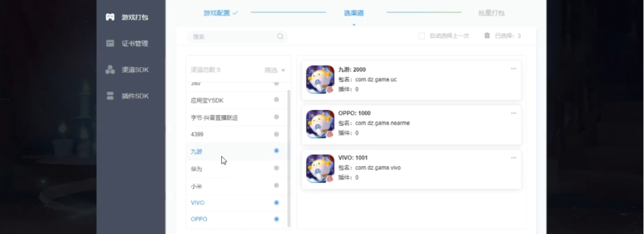Open the more options menu on OPPO card
The height and width of the screenshot is (234, 644).
click(x=513, y=113)
